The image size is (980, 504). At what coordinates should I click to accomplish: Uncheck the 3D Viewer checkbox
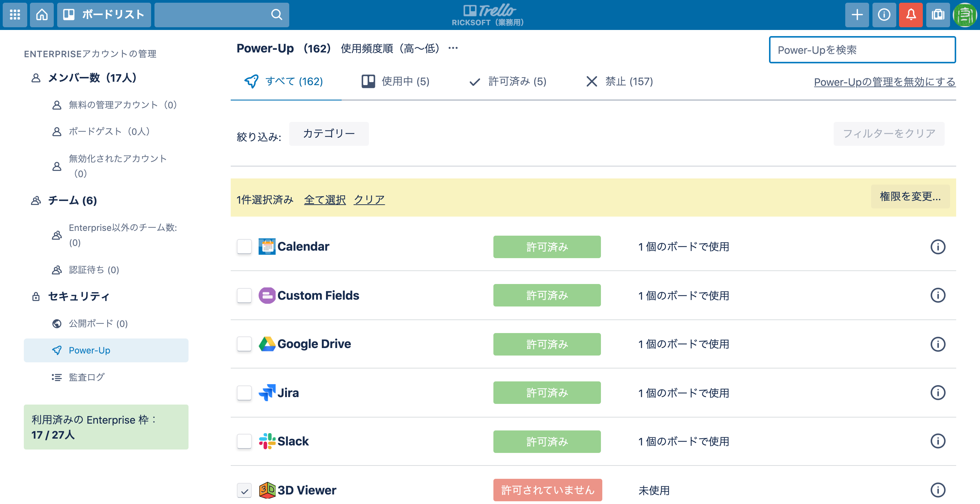[244, 491]
